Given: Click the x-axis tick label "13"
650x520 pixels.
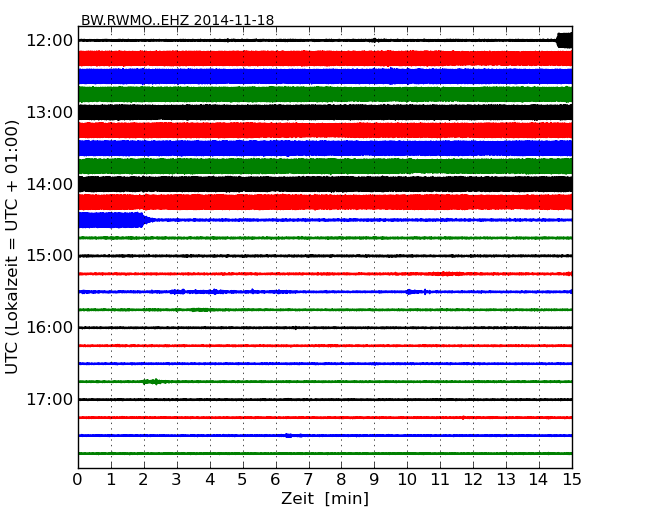Looking at the screenshot, I should tap(506, 479).
